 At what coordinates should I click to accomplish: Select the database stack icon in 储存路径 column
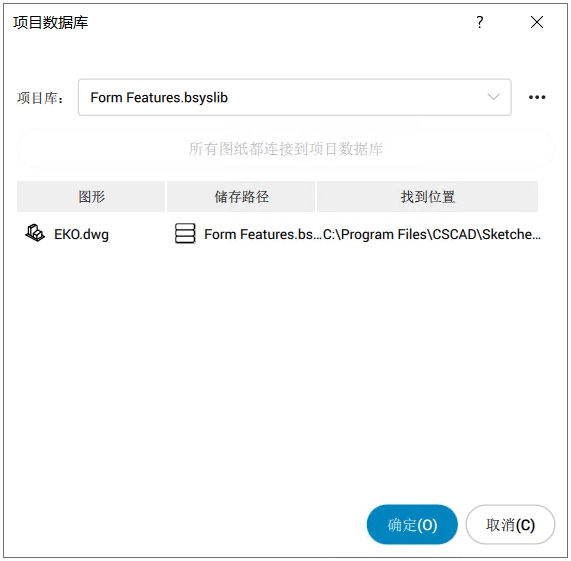coord(185,233)
